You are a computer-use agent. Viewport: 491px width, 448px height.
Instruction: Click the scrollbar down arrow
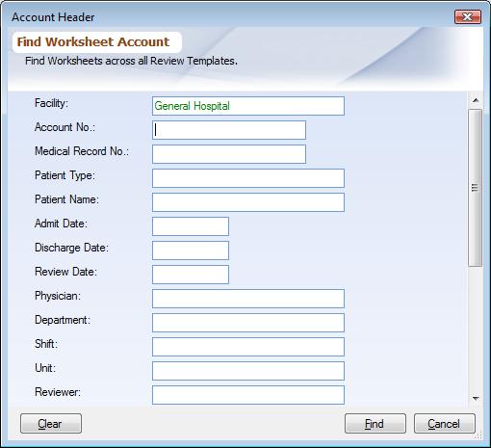(x=476, y=399)
